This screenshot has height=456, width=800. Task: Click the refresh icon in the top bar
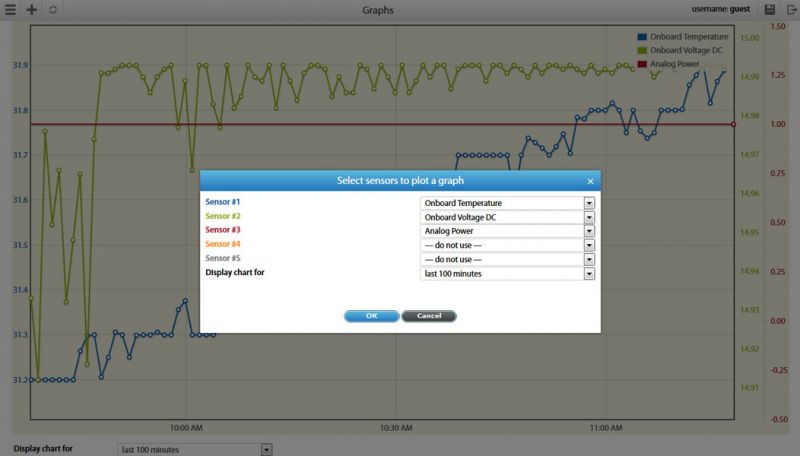pyautogui.click(x=52, y=9)
